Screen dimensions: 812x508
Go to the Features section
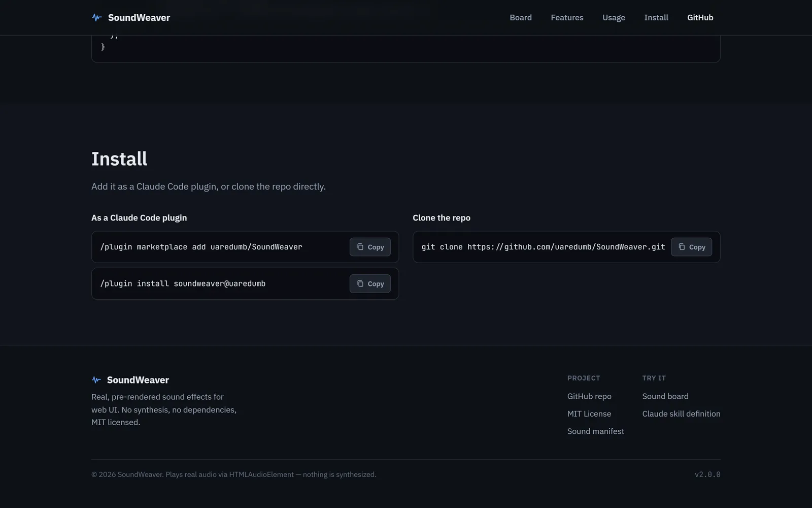click(567, 18)
